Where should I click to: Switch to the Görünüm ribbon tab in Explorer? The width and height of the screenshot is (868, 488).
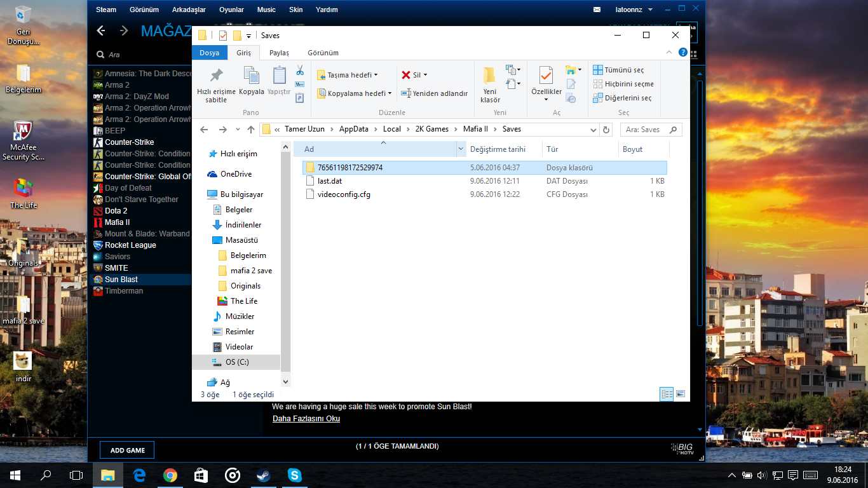[323, 53]
